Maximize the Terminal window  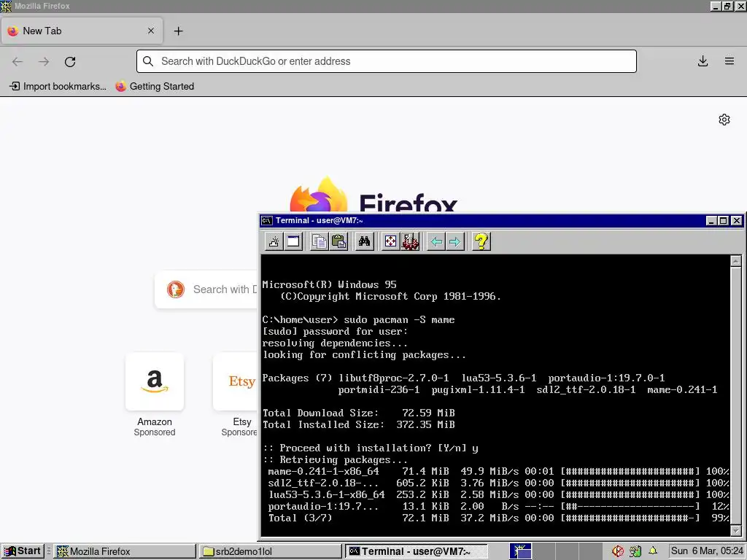723,220
